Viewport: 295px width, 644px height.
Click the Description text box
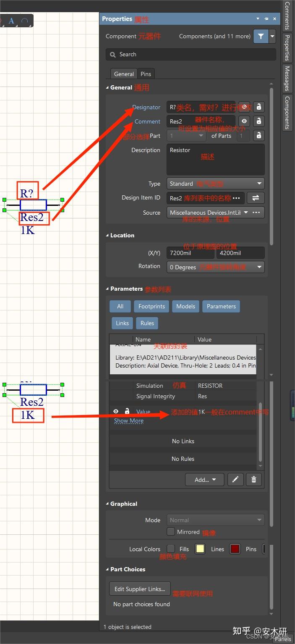[216, 160]
